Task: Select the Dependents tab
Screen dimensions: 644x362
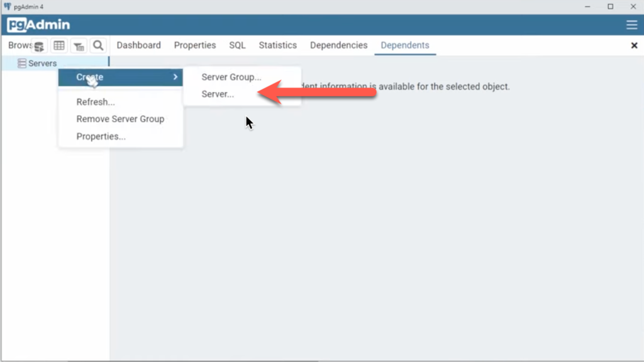Action: 405,45
